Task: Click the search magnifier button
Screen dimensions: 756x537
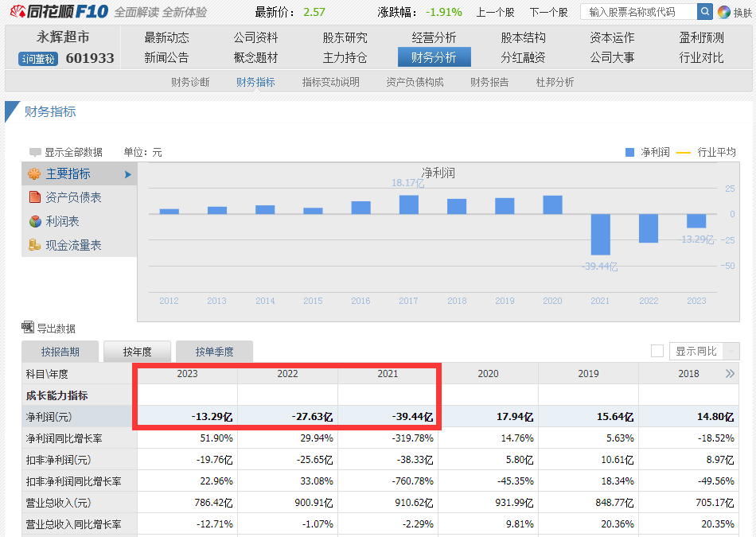Action: tap(704, 12)
